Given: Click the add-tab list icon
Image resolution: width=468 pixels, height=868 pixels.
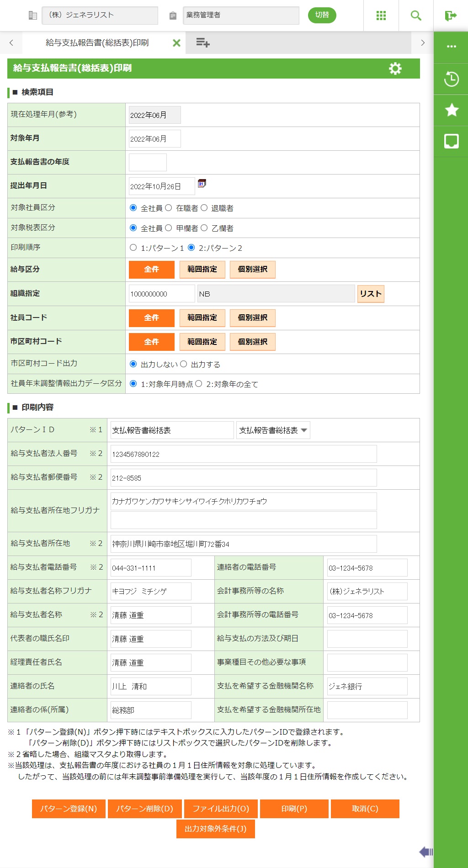Looking at the screenshot, I should point(202,43).
